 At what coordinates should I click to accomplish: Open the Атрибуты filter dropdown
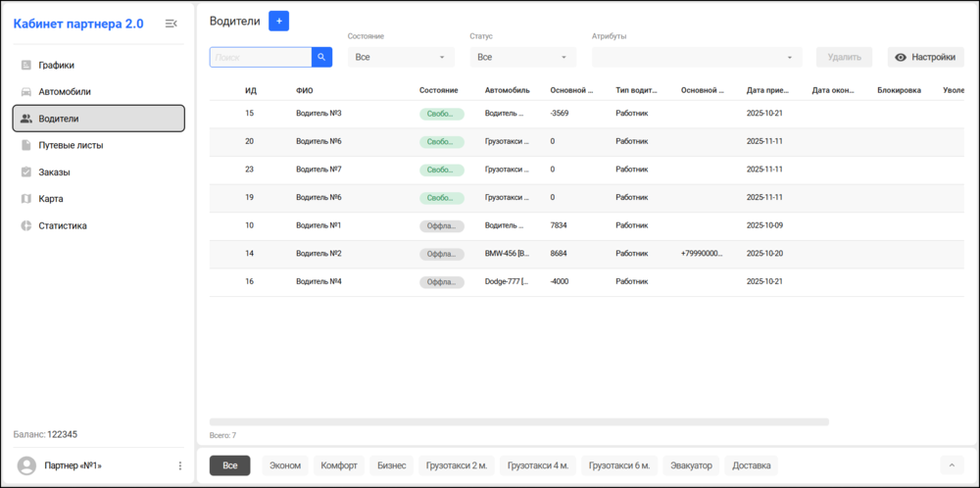pos(697,58)
